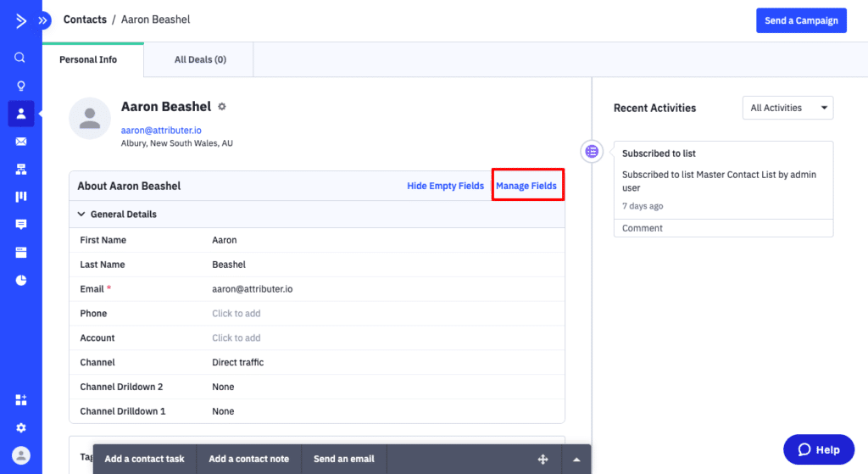This screenshot has width=868, height=474.
Task: Click Send an email button
Action: (x=344, y=459)
